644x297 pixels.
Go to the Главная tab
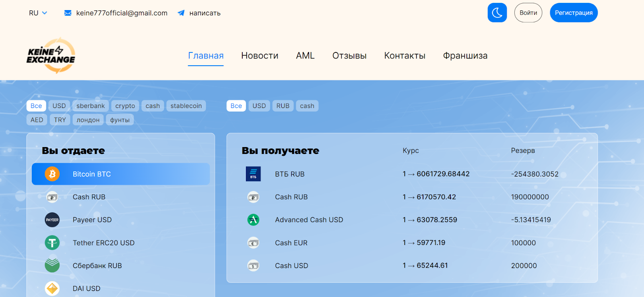coord(206,56)
